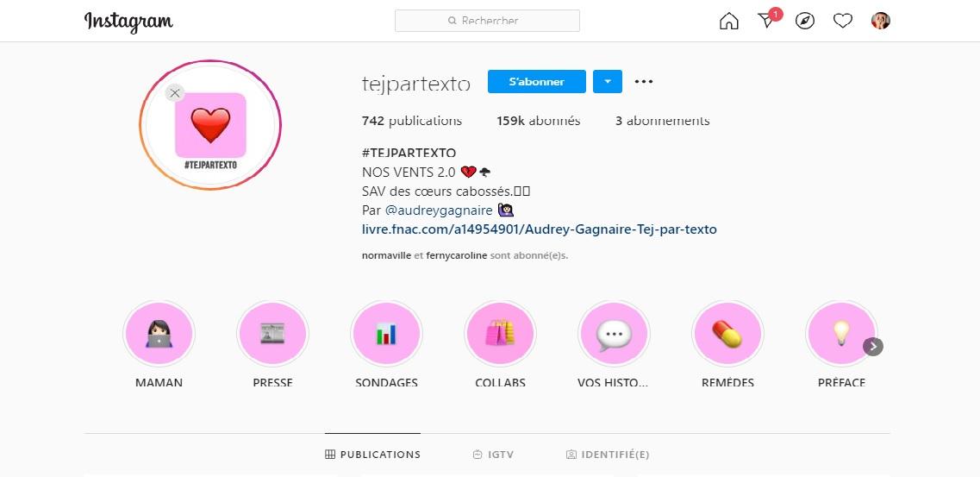
Task: View the SONDAGES highlight
Action: pyautogui.click(x=386, y=336)
